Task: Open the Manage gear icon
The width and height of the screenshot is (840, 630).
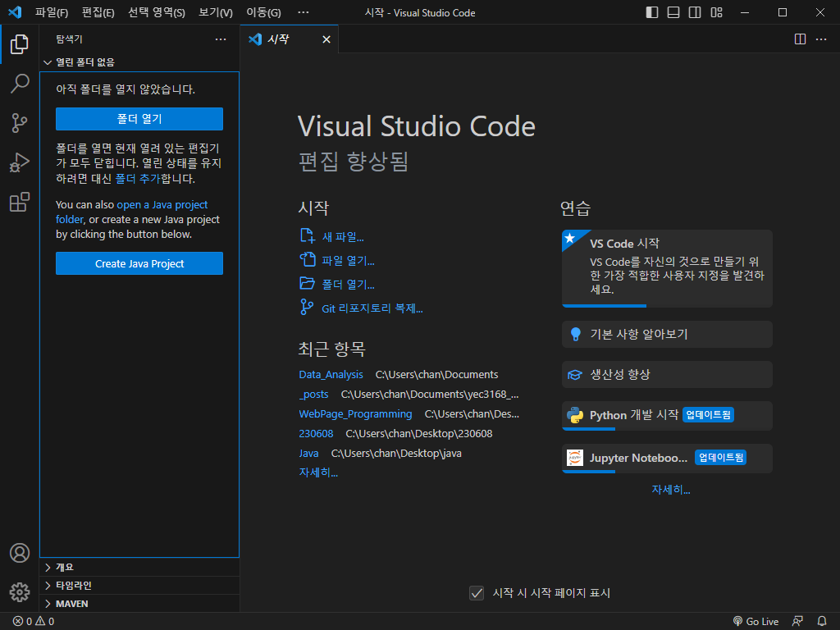Action: pyautogui.click(x=20, y=592)
